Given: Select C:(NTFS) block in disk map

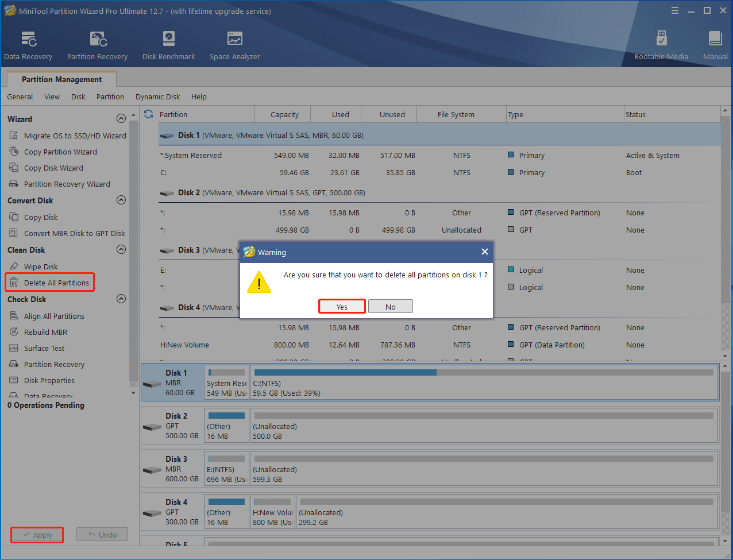Looking at the screenshot, I should click(484, 383).
